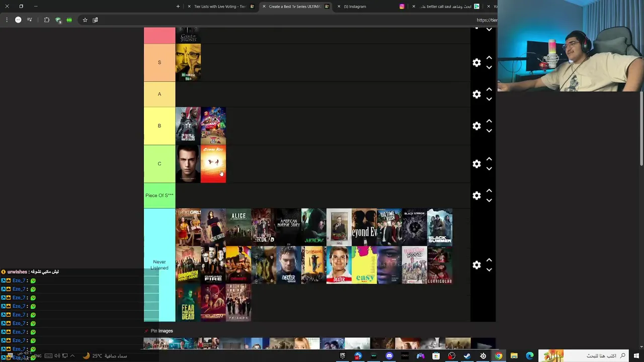
Task: Open Microsoft Store from the taskbar
Action: pyautogui.click(x=436, y=356)
